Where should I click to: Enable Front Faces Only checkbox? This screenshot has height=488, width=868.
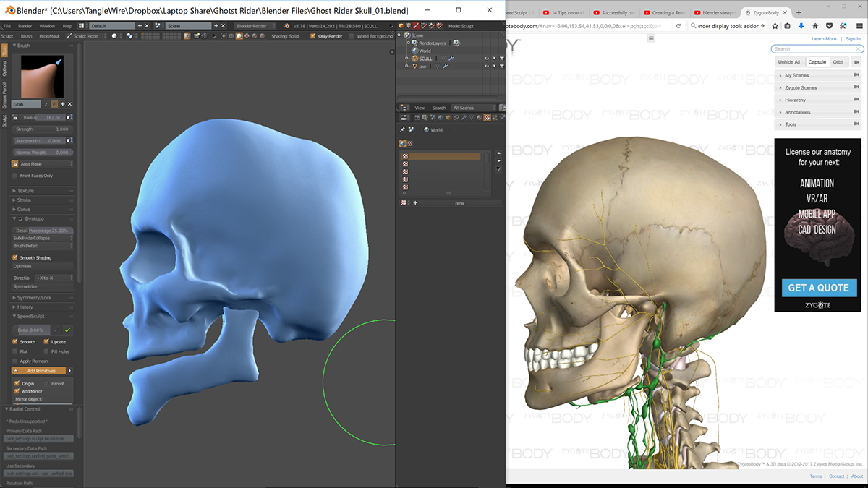15,176
